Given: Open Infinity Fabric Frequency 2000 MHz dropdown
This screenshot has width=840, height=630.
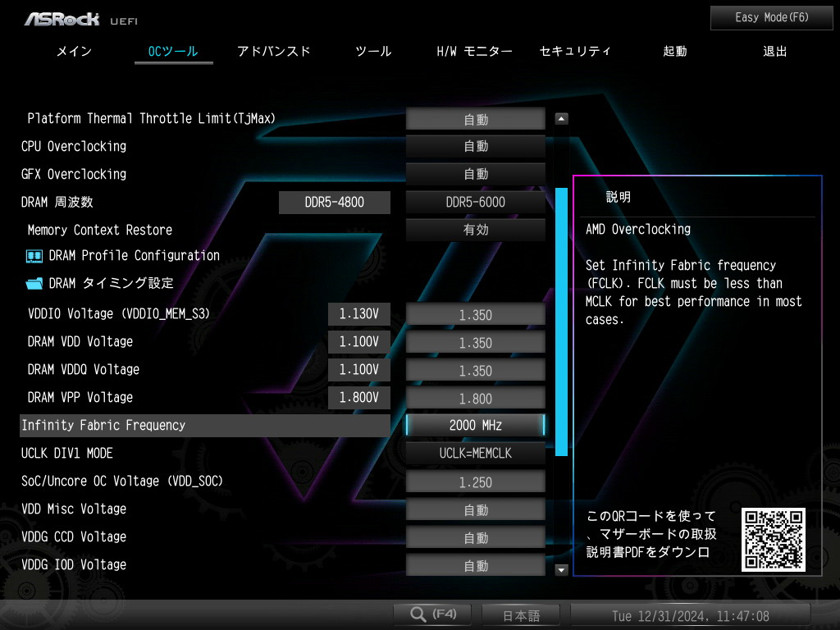Looking at the screenshot, I should click(476, 426).
